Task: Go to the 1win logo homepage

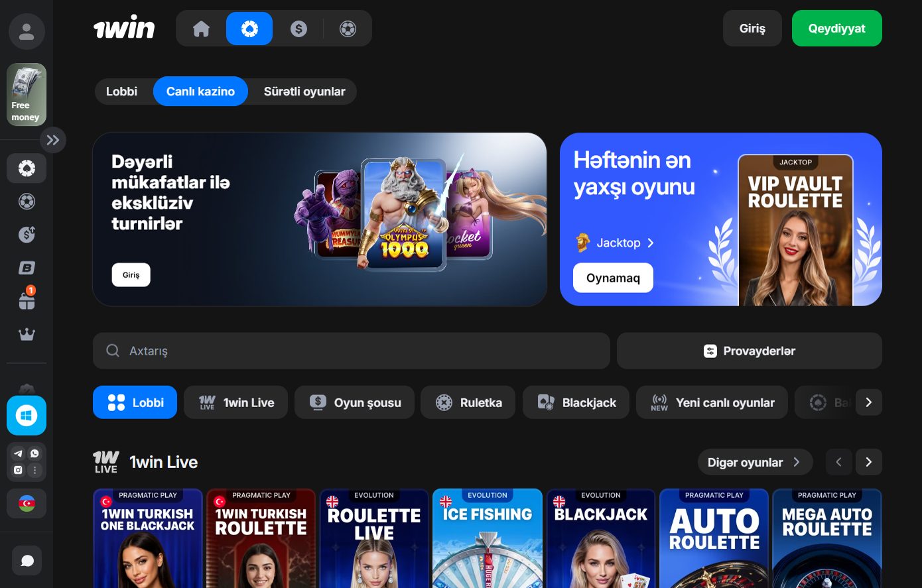Action: tap(124, 28)
